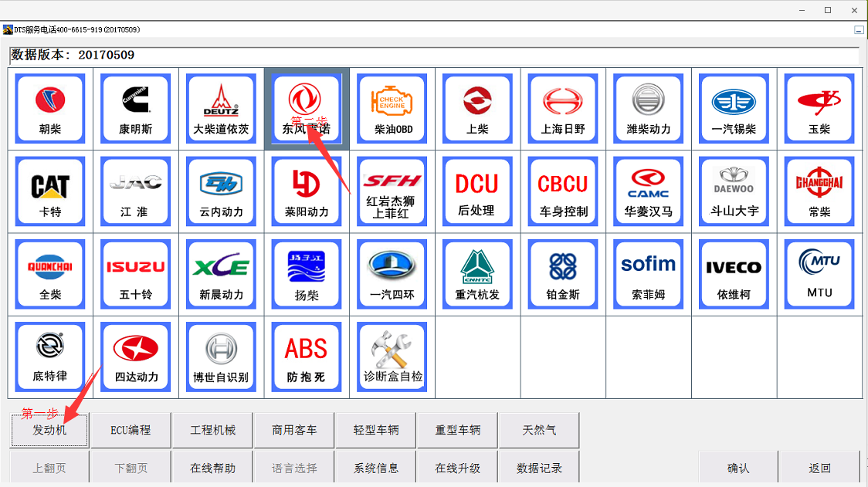Open the 上海日野 Hino icon

pyautogui.click(x=563, y=109)
